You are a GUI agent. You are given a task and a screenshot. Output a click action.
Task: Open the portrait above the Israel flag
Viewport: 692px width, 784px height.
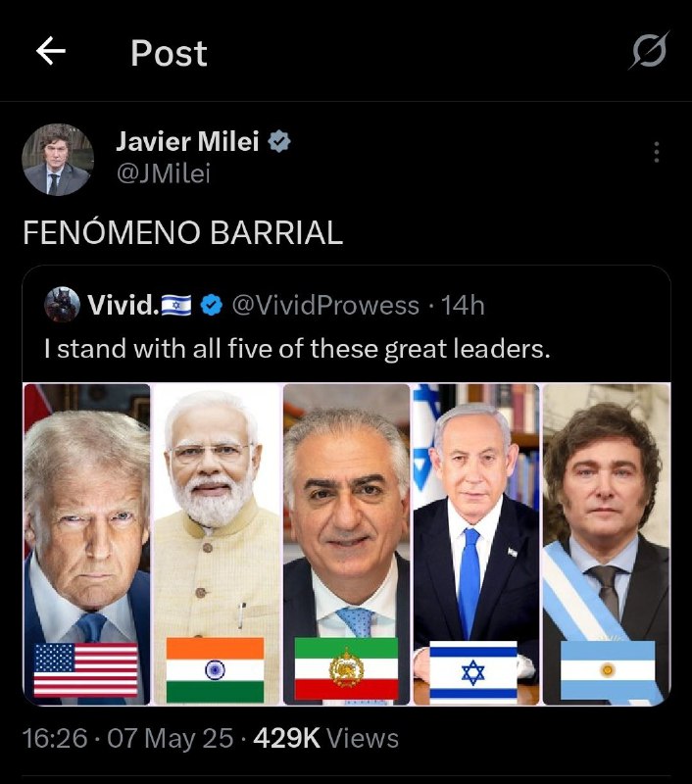[474, 510]
